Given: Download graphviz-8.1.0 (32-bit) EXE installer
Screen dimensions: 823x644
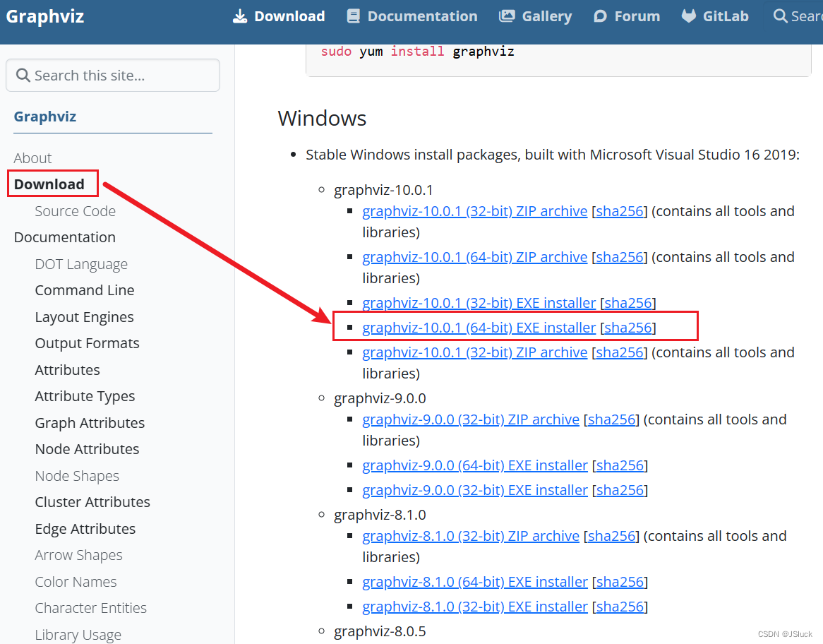Looking at the screenshot, I should tap(475, 607).
